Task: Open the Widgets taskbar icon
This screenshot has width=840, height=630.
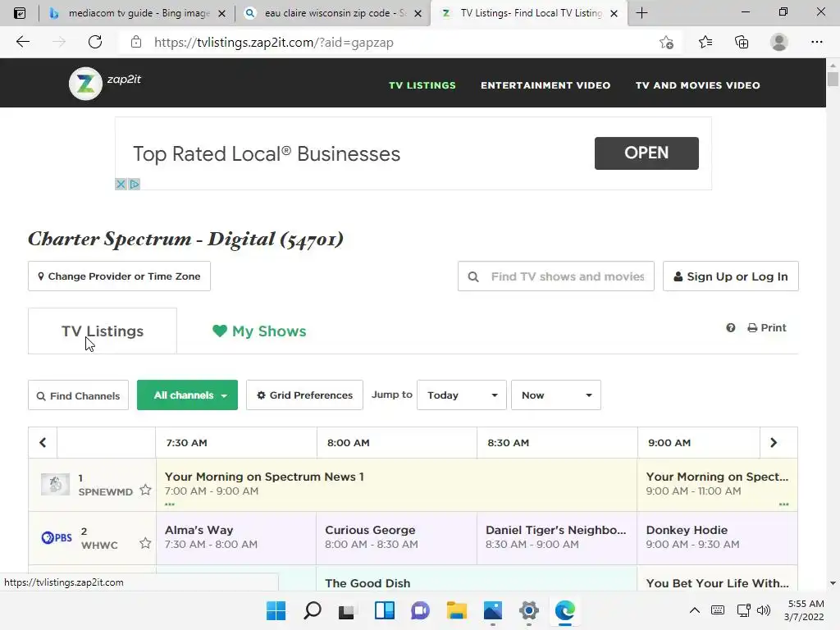Action: pos(385,610)
